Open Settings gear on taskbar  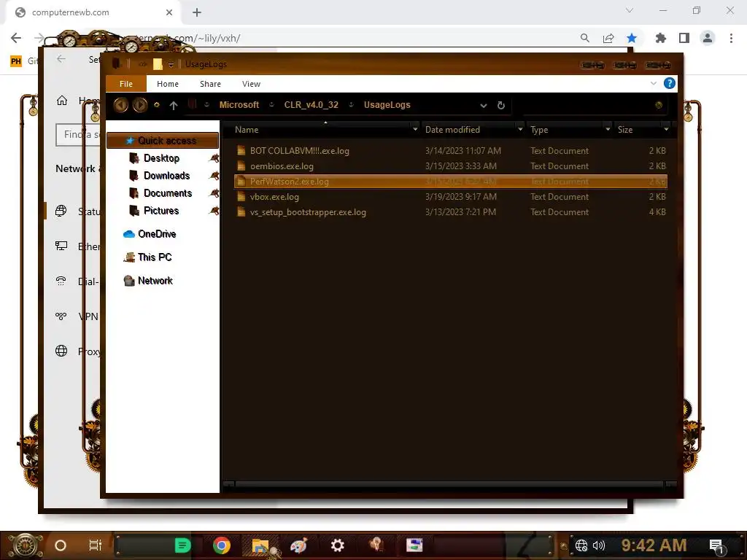(x=338, y=545)
